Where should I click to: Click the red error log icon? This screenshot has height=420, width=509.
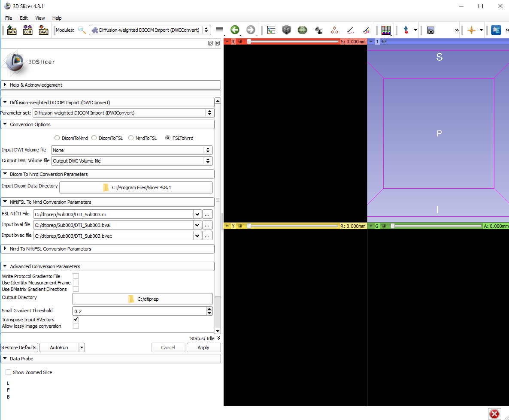(x=494, y=414)
